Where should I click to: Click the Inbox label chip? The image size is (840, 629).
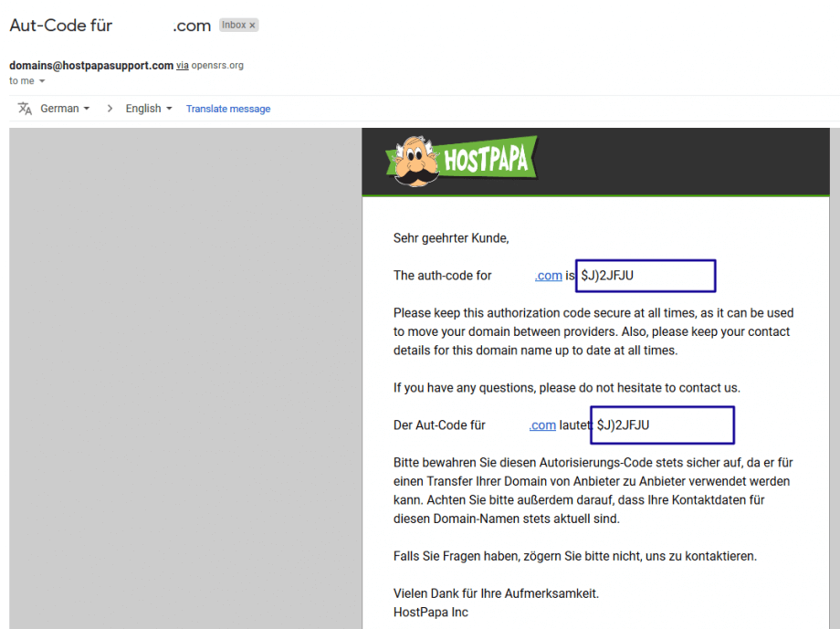pyautogui.click(x=238, y=26)
